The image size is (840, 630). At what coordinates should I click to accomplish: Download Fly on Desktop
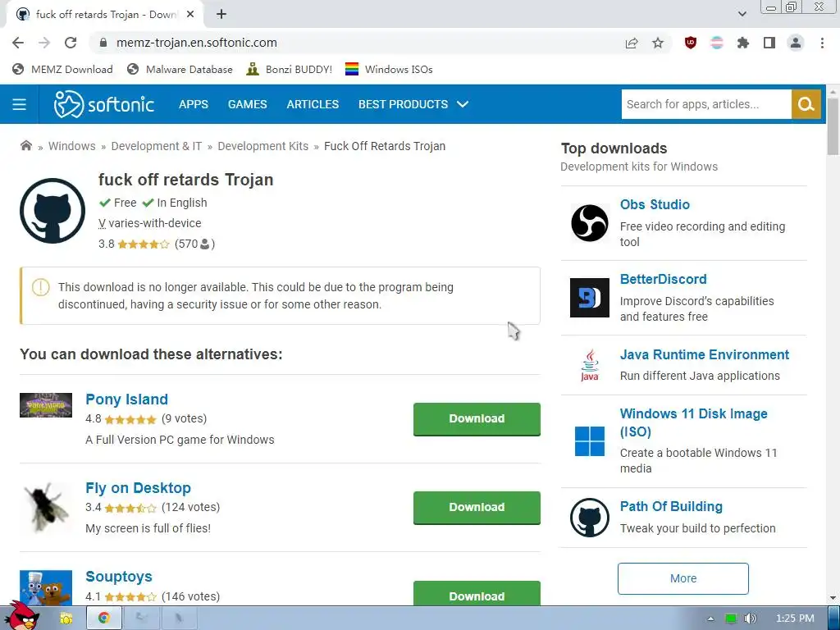click(477, 507)
